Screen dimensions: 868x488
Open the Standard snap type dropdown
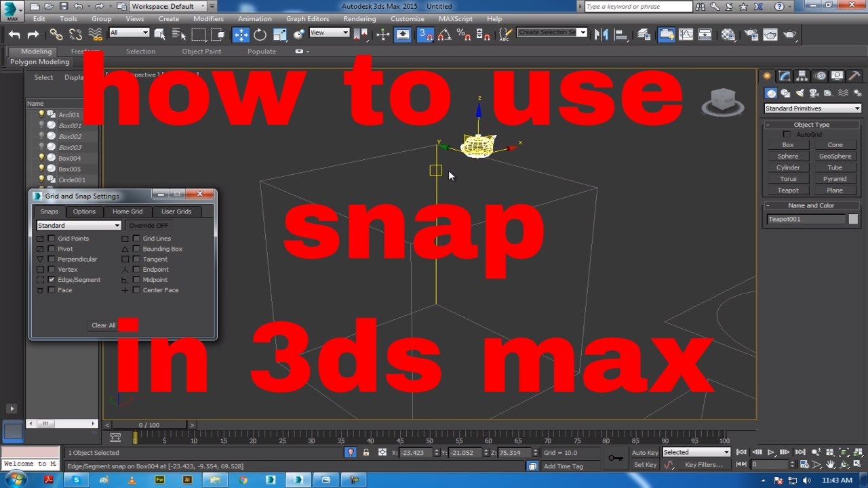click(x=79, y=225)
